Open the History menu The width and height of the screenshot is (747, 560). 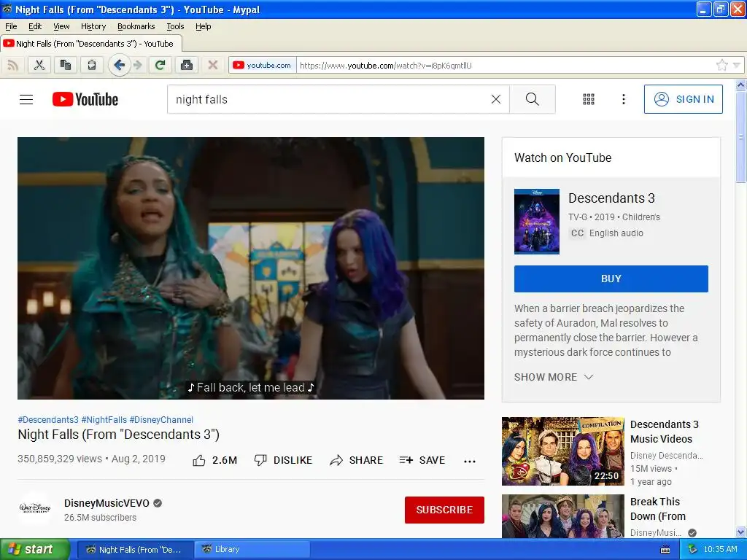[93, 26]
